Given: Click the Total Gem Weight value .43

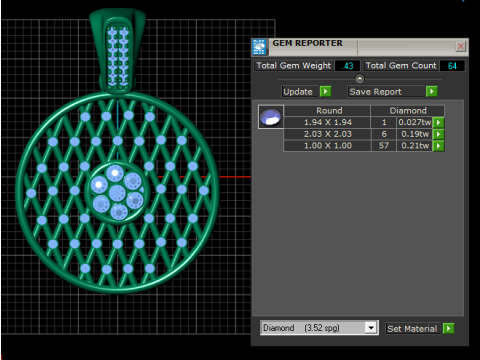Looking at the screenshot, I should coord(348,66).
